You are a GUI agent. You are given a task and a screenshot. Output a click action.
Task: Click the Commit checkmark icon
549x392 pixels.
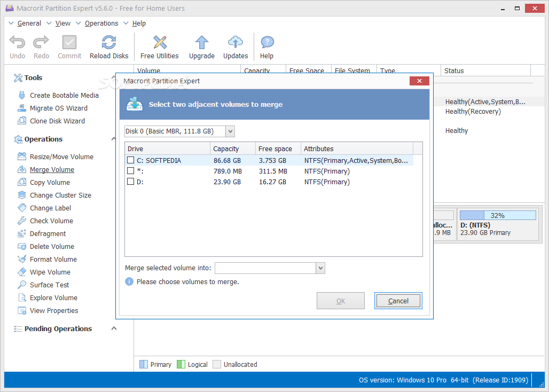pyautogui.click(x=69, y=42)
